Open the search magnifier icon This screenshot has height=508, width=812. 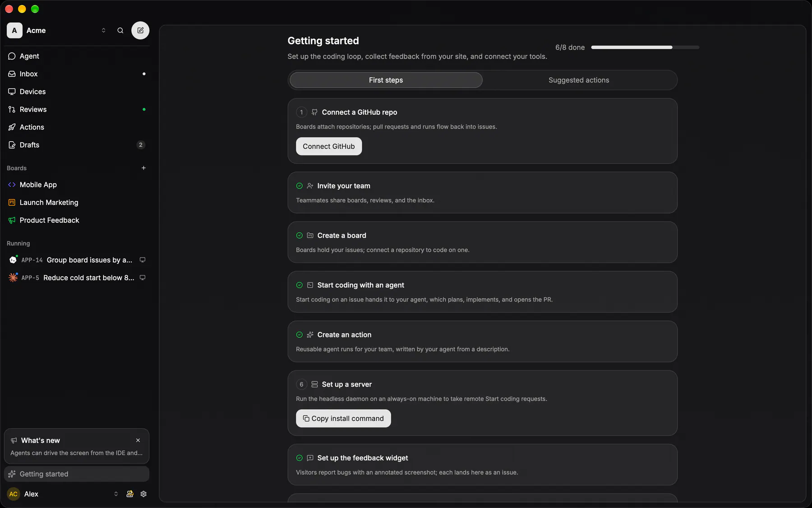click(x=120, y=30)
